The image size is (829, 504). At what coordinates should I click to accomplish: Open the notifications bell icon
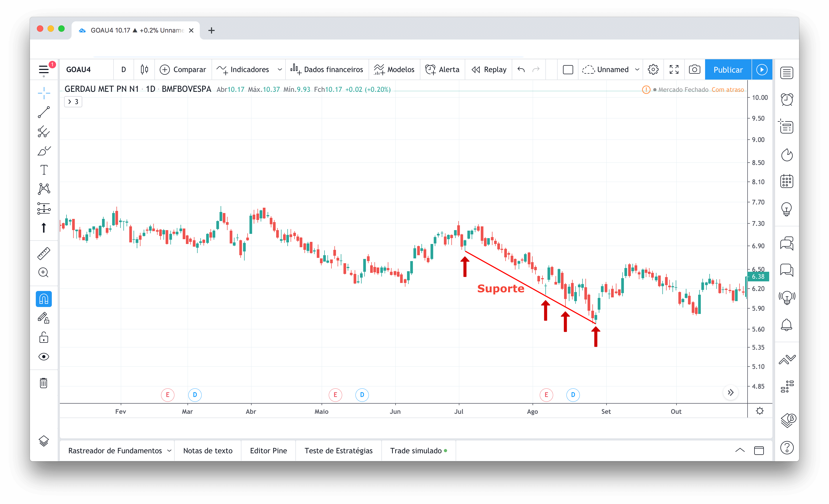pyautogui.click(x=787, y=325)
